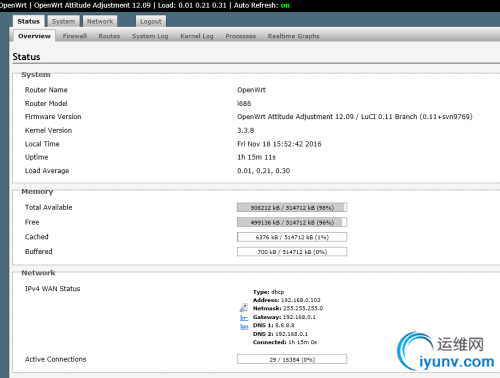This screenshot has height=378, width=500.
Task: Click the 'Network' section heading
Action: click(x=38, y=273)
